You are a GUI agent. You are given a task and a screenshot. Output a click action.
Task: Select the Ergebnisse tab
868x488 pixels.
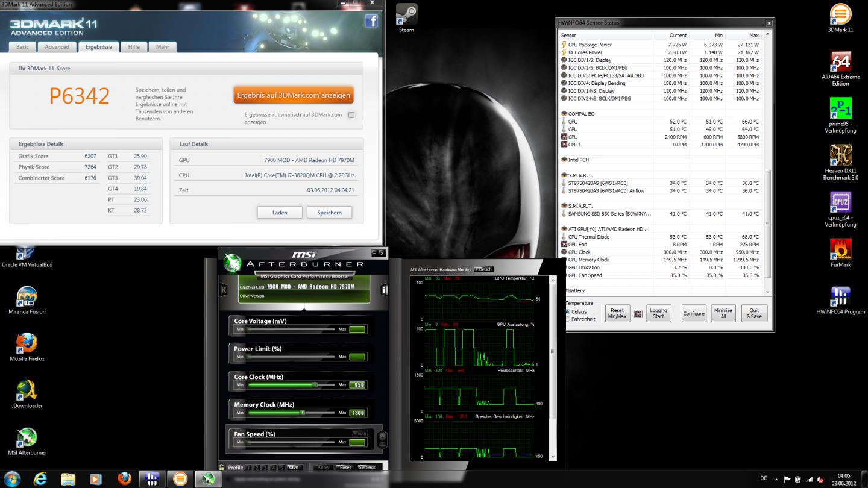click(x=98, y=46)
